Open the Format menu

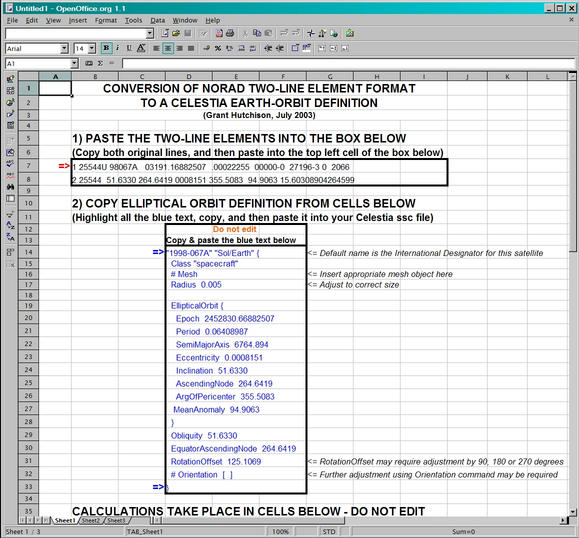(106, 20)
